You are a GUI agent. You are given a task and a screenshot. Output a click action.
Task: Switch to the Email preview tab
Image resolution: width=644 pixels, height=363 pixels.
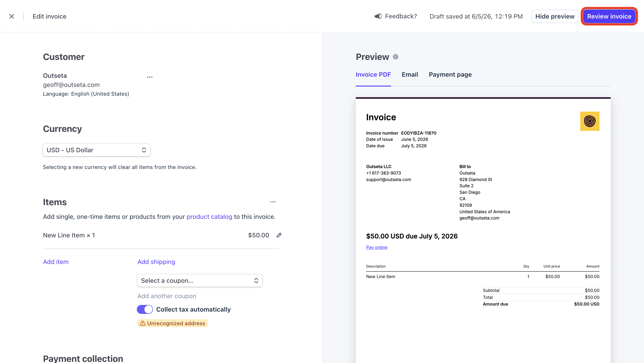[x=410, y=75]
